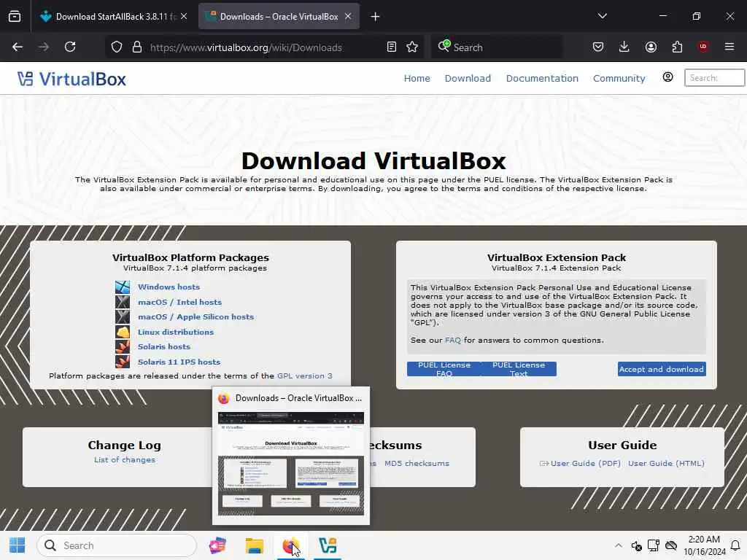Open new browser tab with plus
Image resolution: width=747 pixels, height=560 pixels.
coord(376,17)
